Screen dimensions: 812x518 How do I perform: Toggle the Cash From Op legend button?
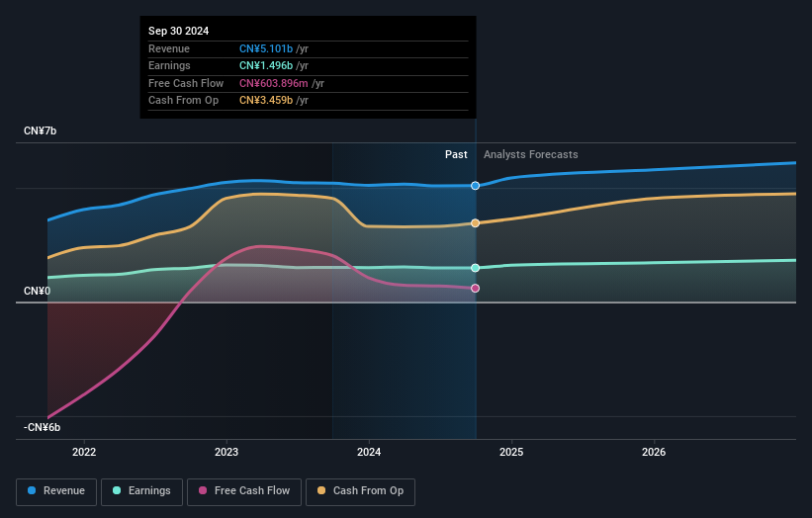[x=360, y=491]
